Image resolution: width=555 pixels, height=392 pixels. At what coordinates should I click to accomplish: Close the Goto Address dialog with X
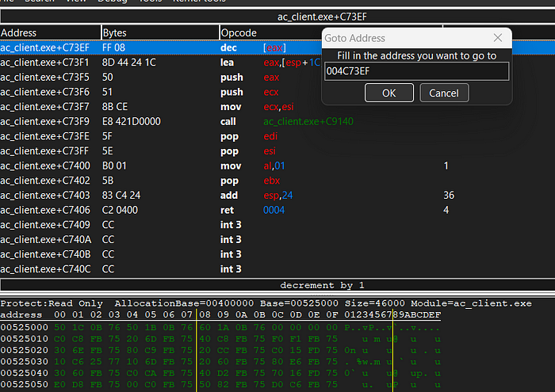(498, 38)
